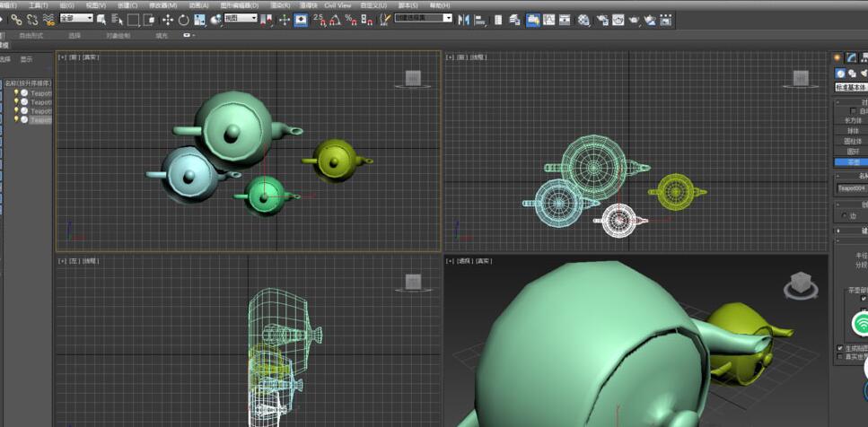
Task: Open the 修改器 (Modifiers) menu
Action: [x=162, y=5]
